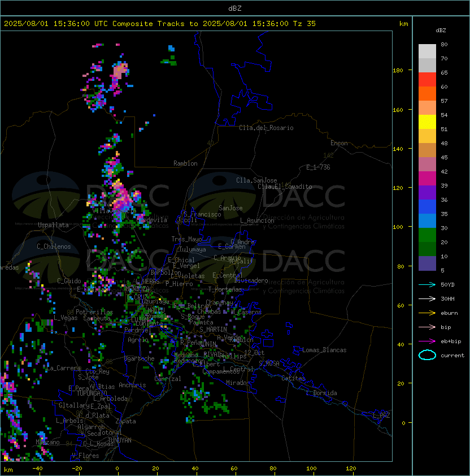The image size is (470, 476).
Task: Click the L_Dormida place label
Action: coord(321,393)
